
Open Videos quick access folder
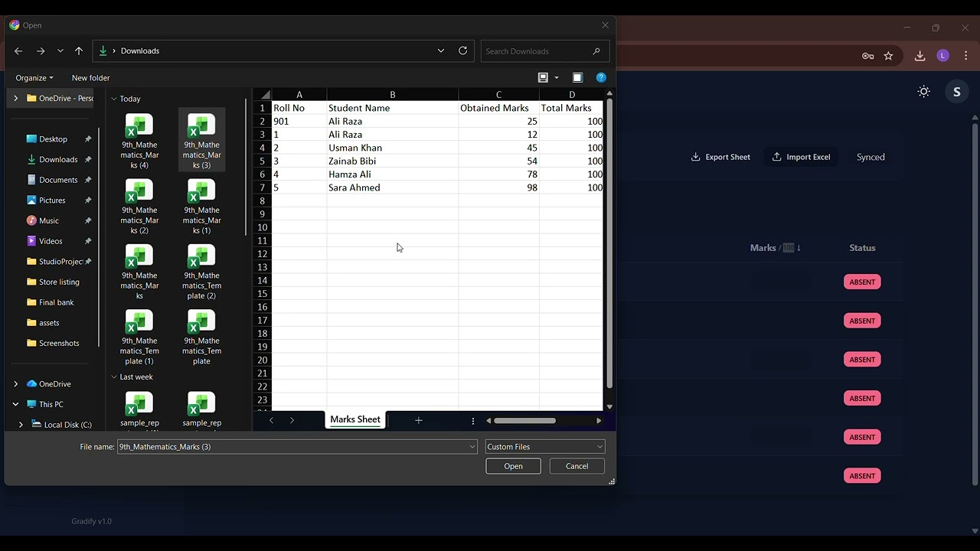(51, 241)
